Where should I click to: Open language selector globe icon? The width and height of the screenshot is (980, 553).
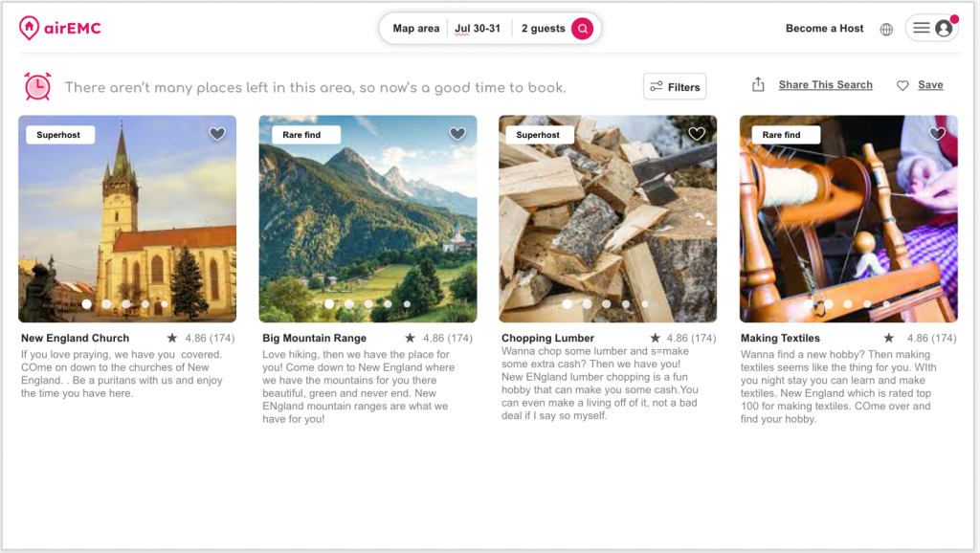[x=886, y=29]
